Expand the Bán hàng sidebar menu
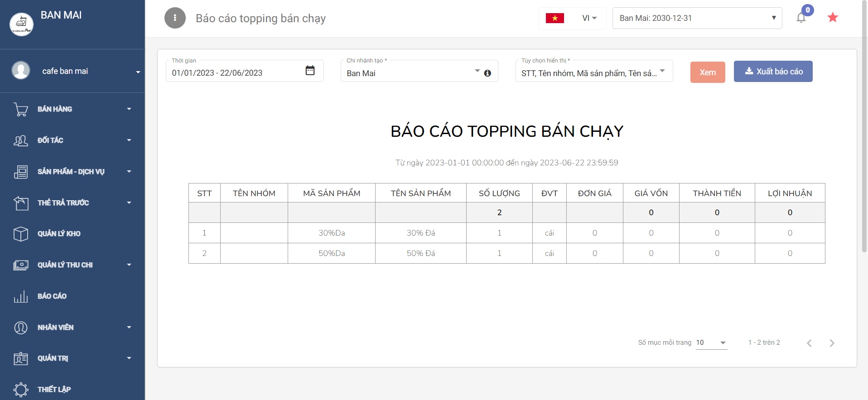868x400 pixels. [72, 109]
